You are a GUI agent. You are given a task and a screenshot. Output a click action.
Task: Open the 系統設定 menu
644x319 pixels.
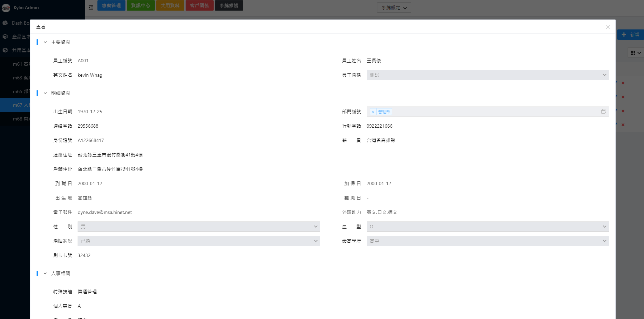click(394, 8)
